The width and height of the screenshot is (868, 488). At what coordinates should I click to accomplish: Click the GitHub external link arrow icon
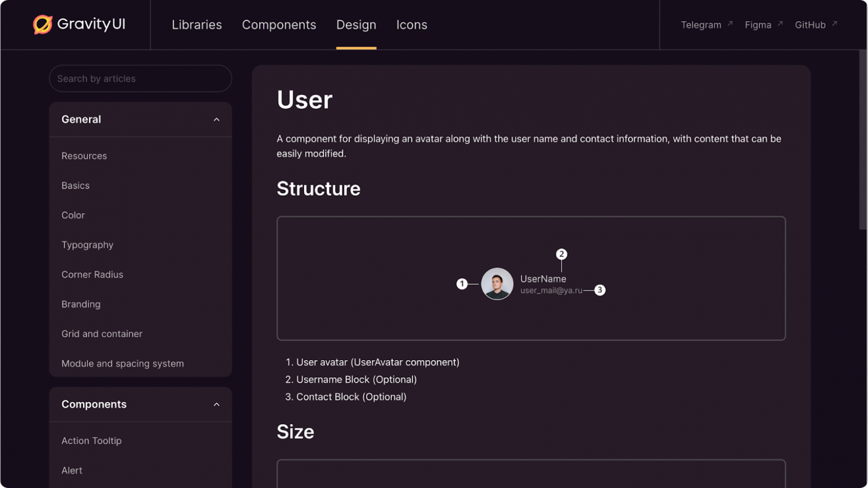pos(834,24)
